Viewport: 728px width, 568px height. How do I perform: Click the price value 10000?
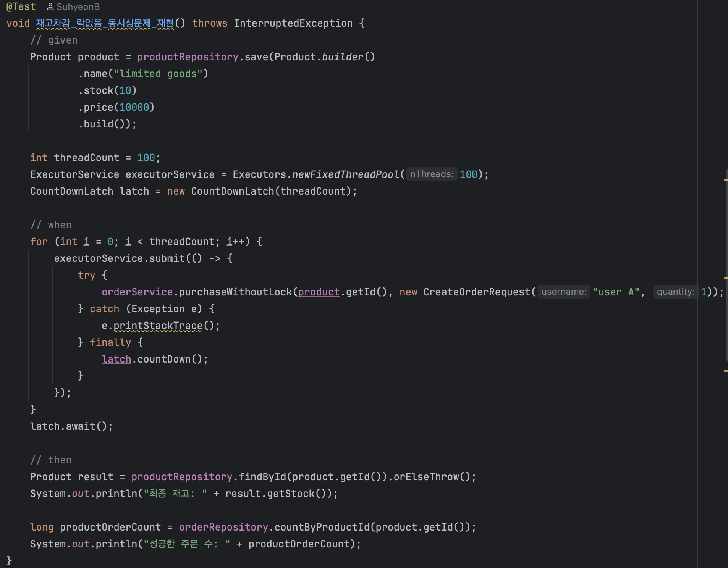click(134, 107)
